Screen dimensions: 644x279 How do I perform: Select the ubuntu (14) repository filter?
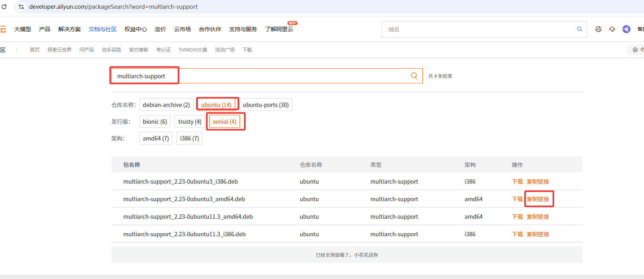pyautogui.click(x=216, y=105)
